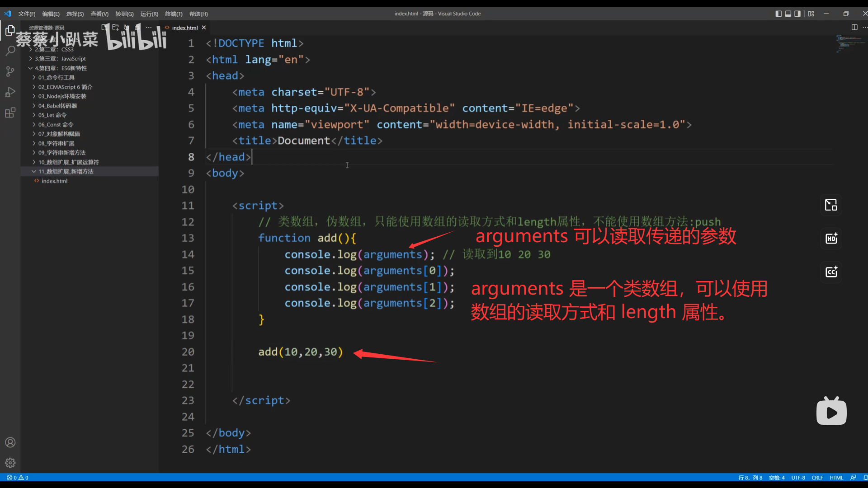This screenshot has height=488, width=868.
Task: Open the Extensions view
Action: (x=10, y=113)
